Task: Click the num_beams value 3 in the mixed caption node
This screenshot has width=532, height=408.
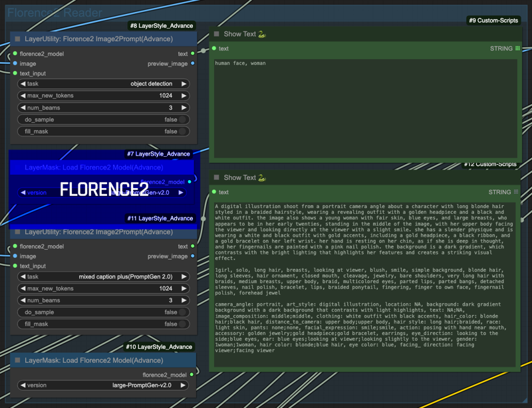Action: click(x=171, y=300)
